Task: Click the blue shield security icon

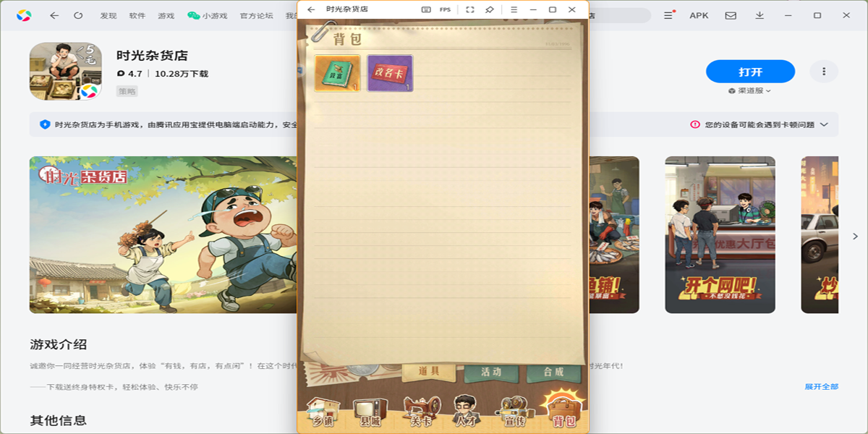Action: click(45, 124)
